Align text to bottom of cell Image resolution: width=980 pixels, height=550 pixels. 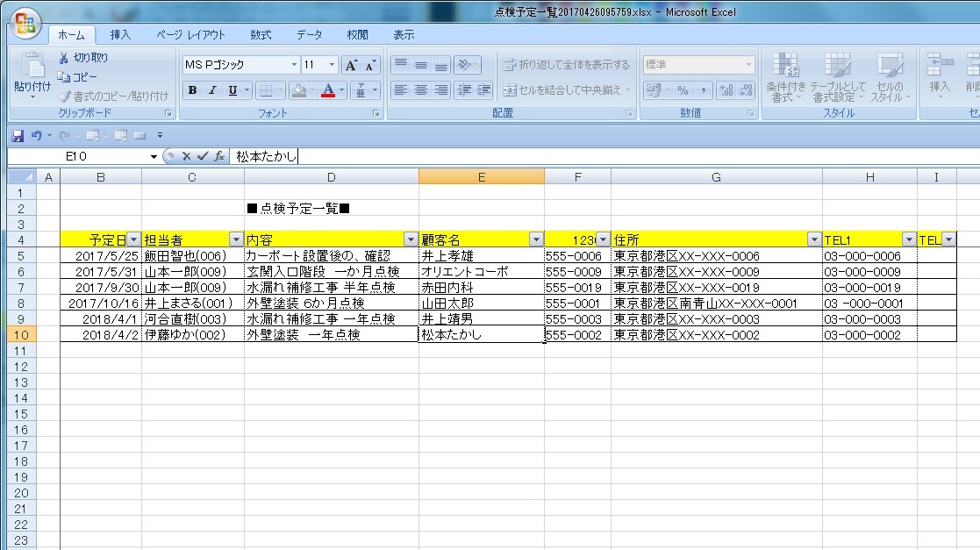tap(441, 65)
